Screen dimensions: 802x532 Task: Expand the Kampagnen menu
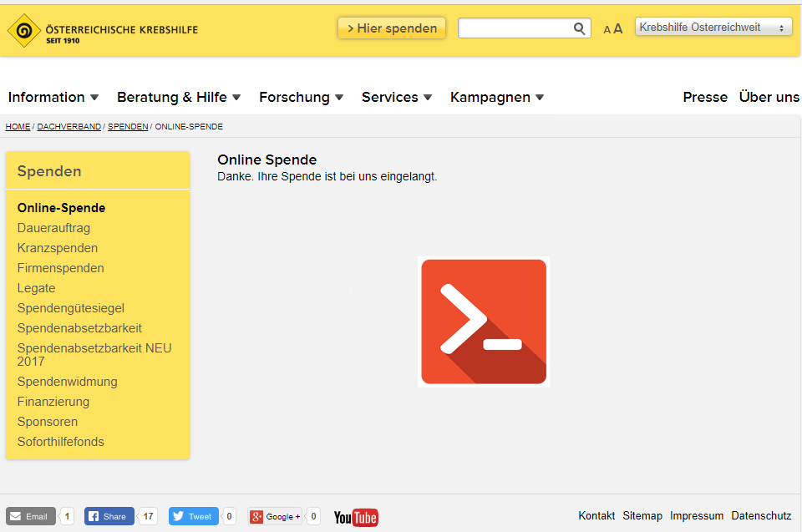tap(496, 97)
